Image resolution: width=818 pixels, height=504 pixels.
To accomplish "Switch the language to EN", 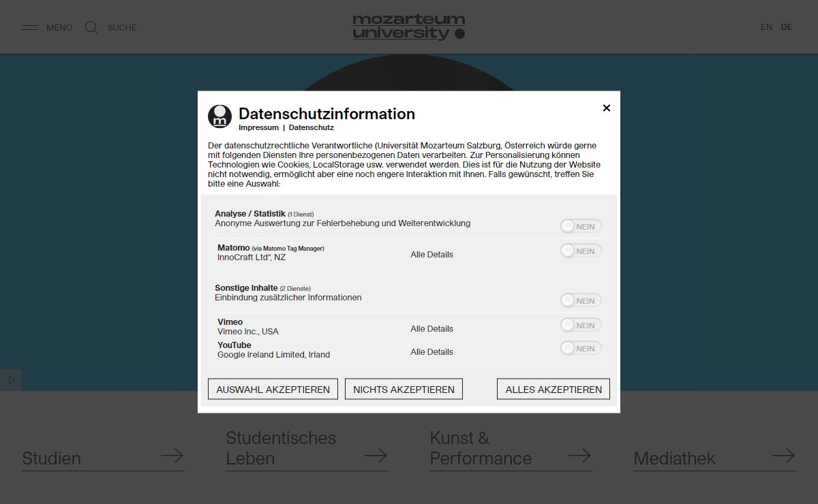I will pyautogui.click(x=766, y=27).
